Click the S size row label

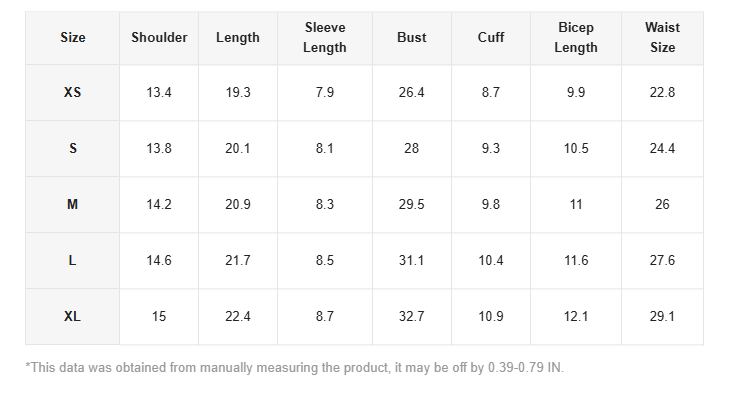tap(72, 149)
